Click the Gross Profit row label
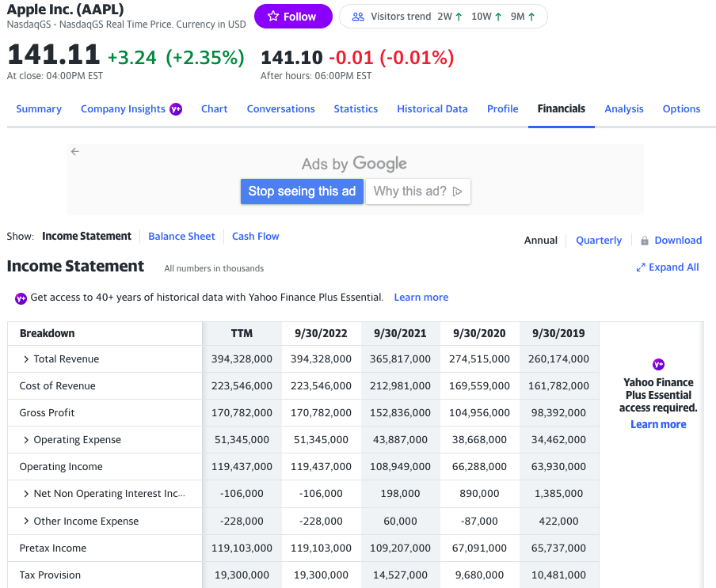 point(47,413)
